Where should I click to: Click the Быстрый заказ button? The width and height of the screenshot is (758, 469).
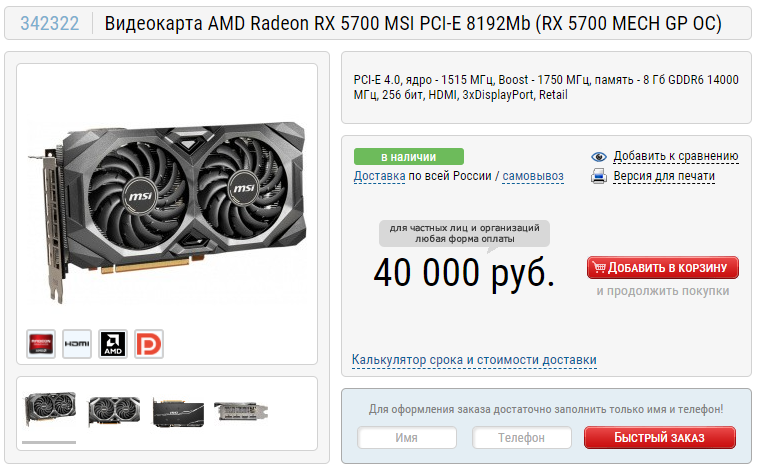tap(660, 438)
